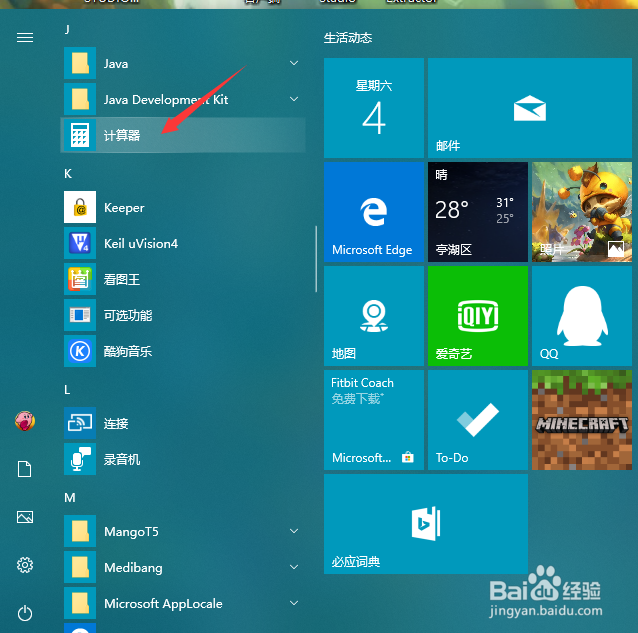Open the Power options button
The image size is (638, 633).
click(25, 613)
